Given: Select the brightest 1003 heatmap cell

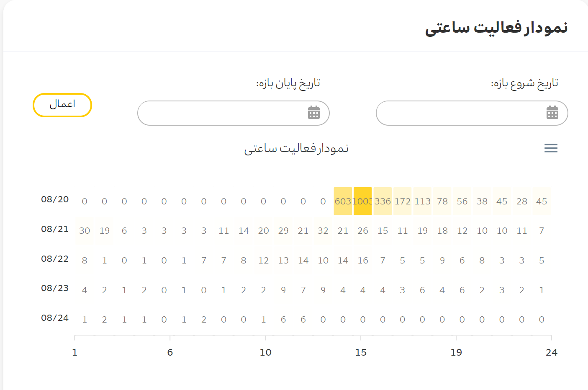Looking at the screenshot, I should point(363,201).
